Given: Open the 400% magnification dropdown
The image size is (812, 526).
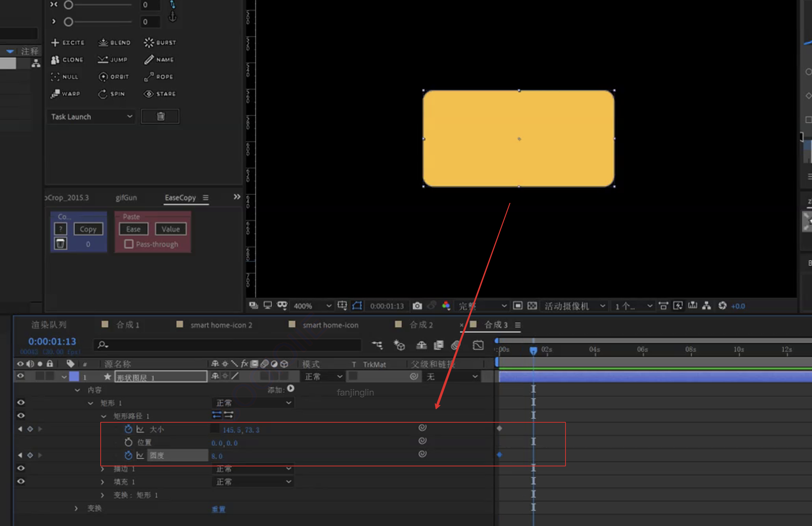Looking at the screenshot, I should click(x=312, y=306).
